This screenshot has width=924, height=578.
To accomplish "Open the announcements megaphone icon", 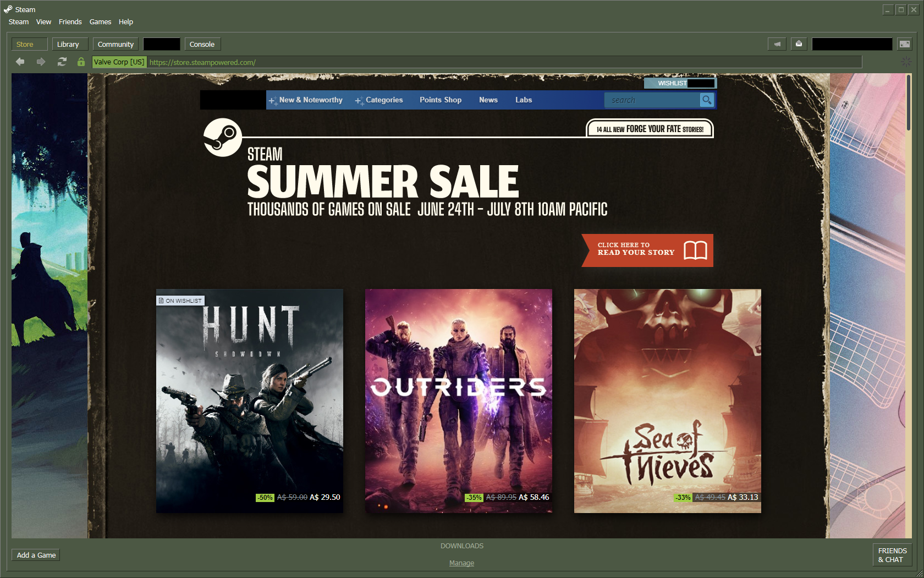I will pos(777,44).
